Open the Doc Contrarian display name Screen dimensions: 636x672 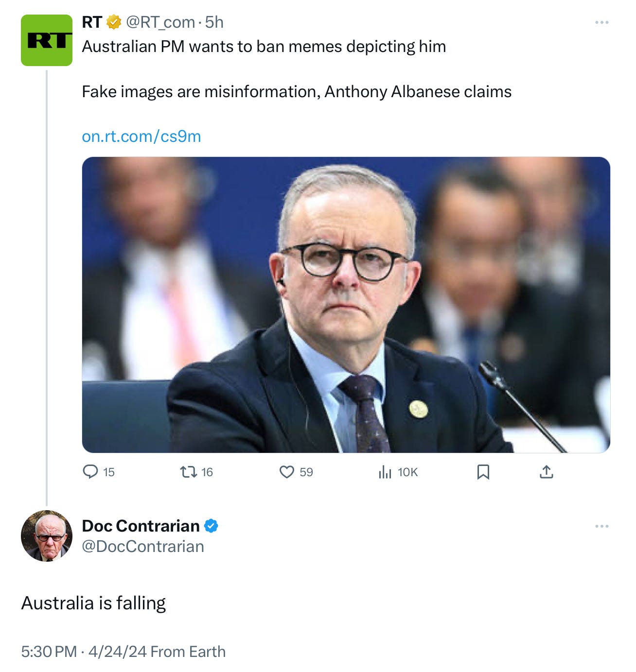coord(141,526)
